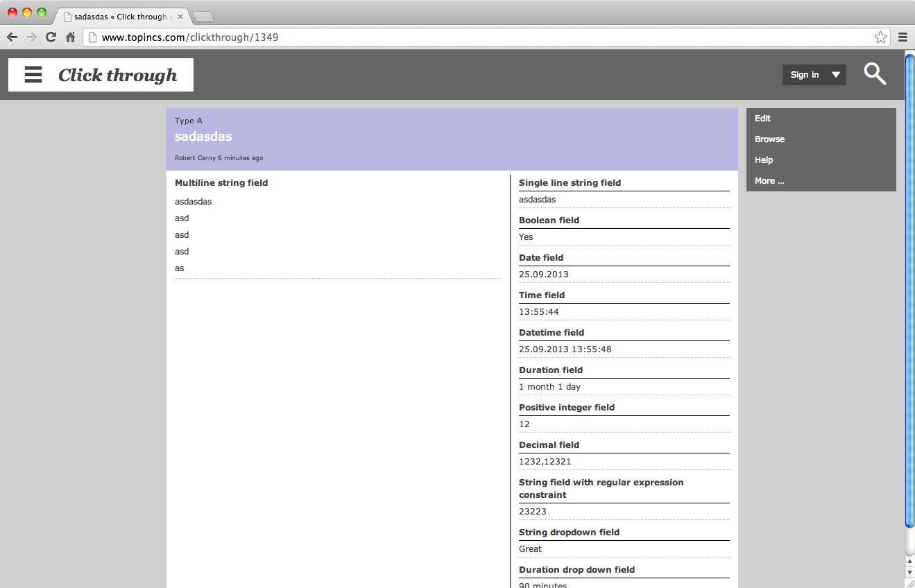This screenshot has width=915, height=588.
Task: Click the Robert Cerny author link
Action: point(196,158)
